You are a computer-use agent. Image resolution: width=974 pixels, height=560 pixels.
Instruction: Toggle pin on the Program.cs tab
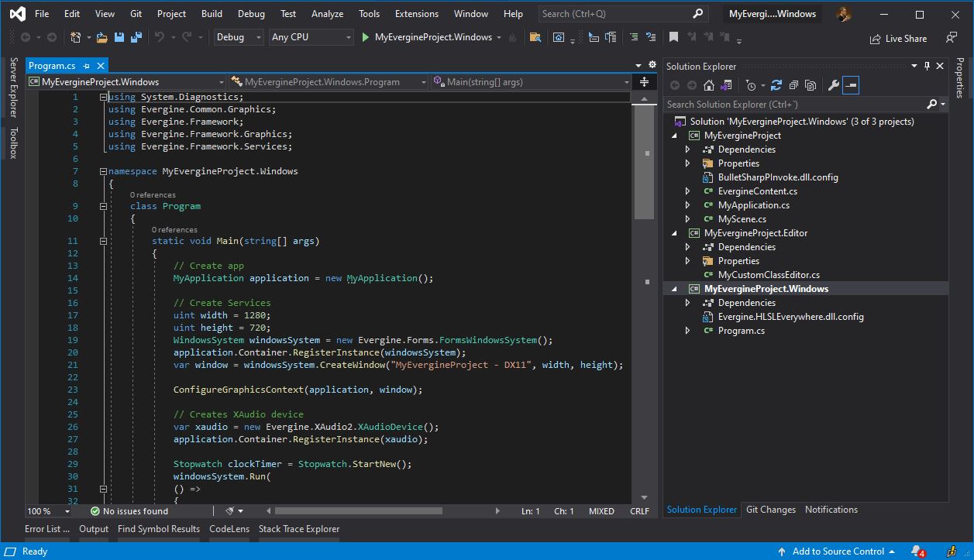click(x=87, y=66)
